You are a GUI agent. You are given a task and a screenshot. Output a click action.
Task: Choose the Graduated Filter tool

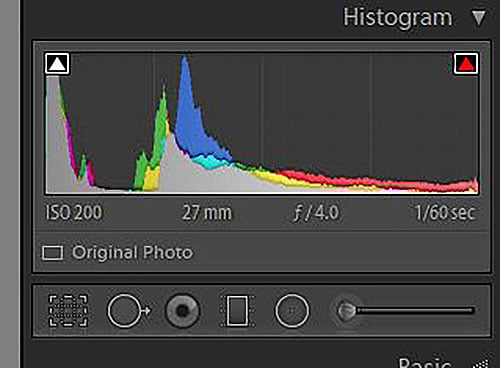click(x=237, y=311)
